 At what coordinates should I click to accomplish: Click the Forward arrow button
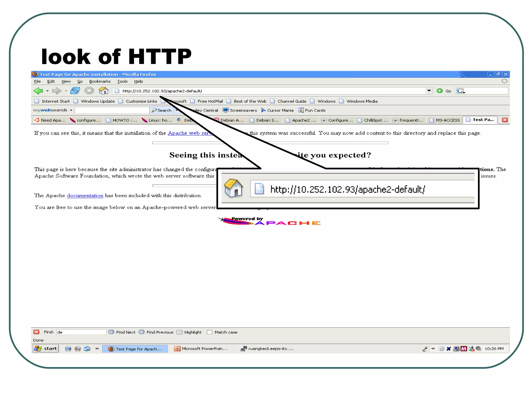coord(56,91)
